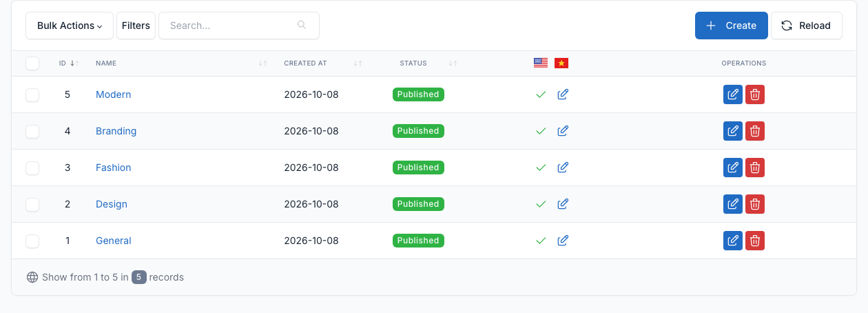
Task: Open the Bulk Actions dropdown
Action: (x=70, y=26)
